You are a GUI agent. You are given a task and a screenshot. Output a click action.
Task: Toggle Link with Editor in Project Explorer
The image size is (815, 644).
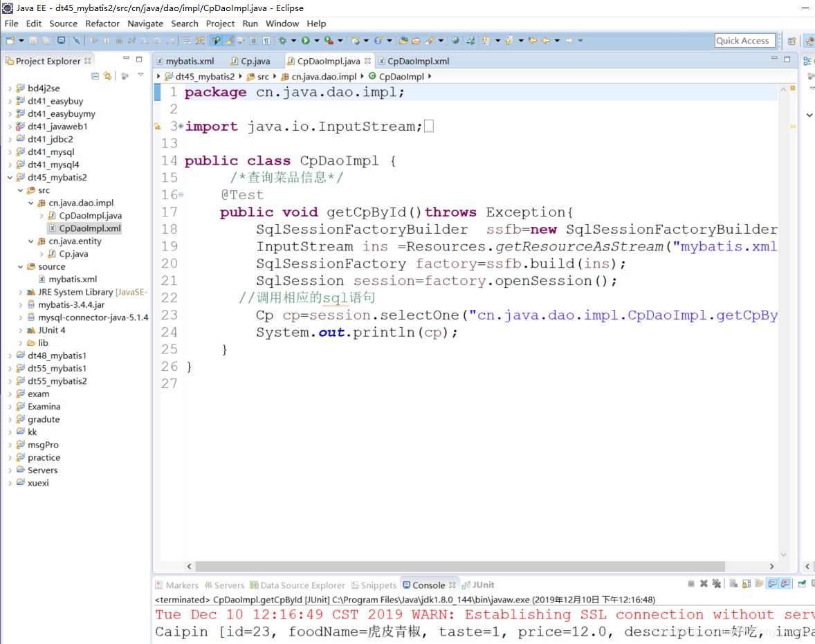[x=108, y=76]
